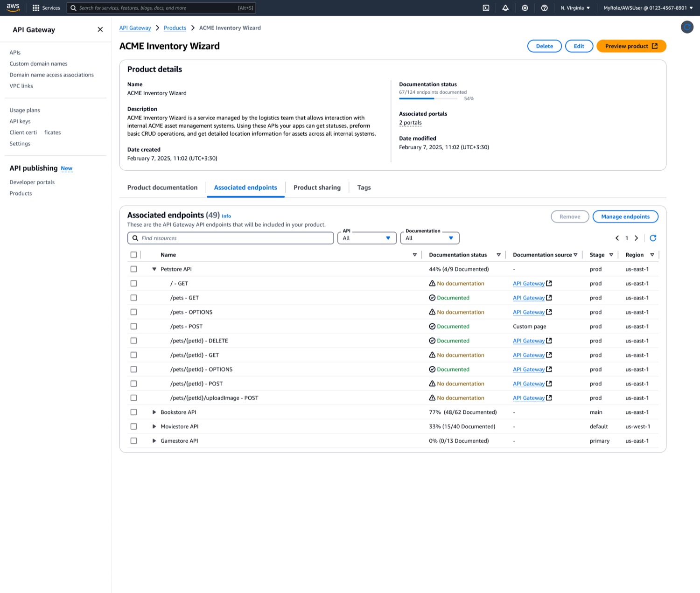
Task: Collapse the Petstore API tree row
Action: (154, 269)
